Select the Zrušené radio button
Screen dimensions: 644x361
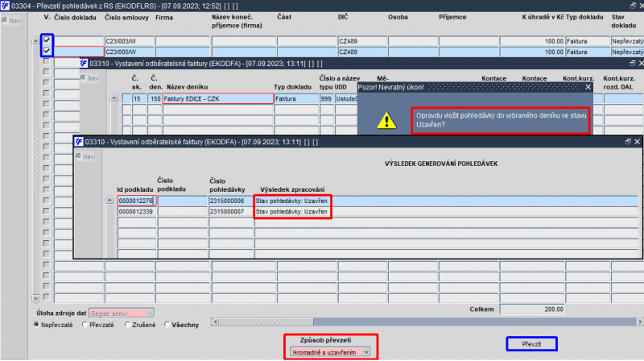[x=127, y=325]
